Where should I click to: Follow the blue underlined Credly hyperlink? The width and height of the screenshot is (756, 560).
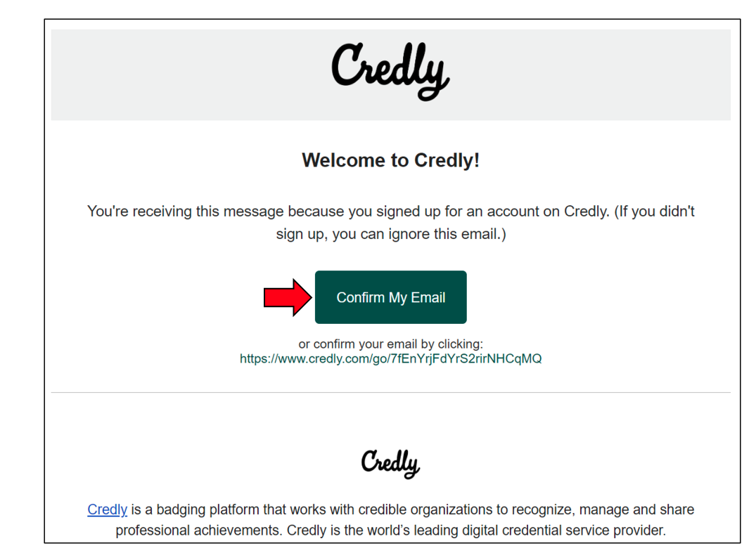coord(107,509)
